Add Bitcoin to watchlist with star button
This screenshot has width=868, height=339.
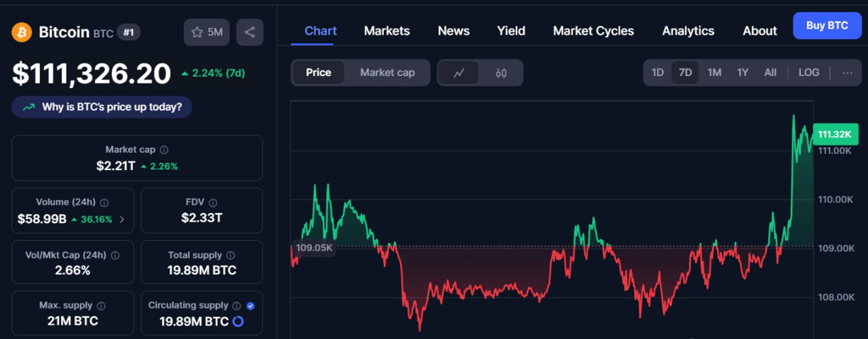pos(207,32)
